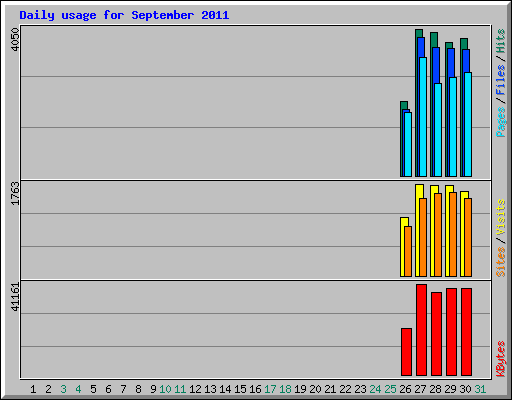Click day 19 on the x-axis

pos(300,389)
